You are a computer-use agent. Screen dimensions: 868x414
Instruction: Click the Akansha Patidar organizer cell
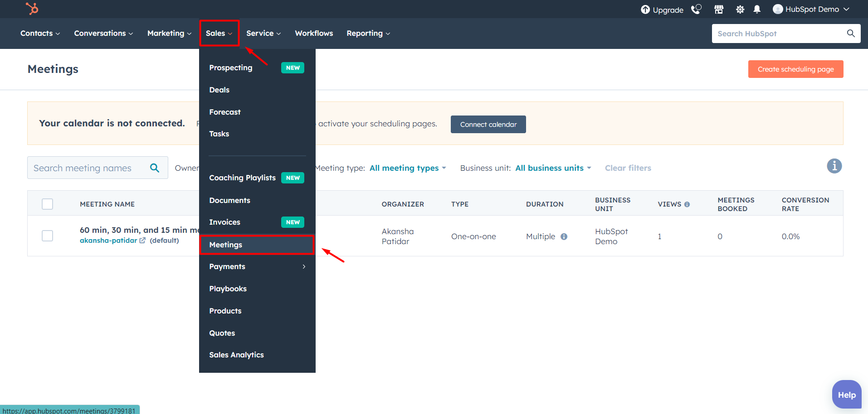point(398,236)
